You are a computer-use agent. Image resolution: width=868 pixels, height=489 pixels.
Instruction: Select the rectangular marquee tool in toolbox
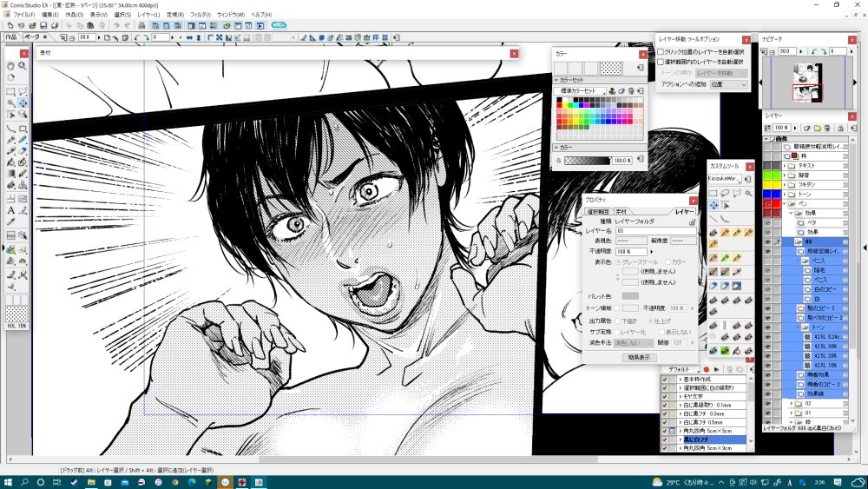click(10, 91)
